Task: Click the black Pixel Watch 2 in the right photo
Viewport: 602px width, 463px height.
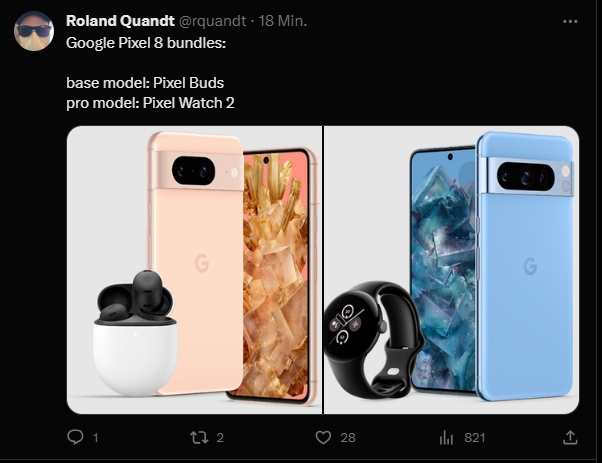Action: point(372,340)
